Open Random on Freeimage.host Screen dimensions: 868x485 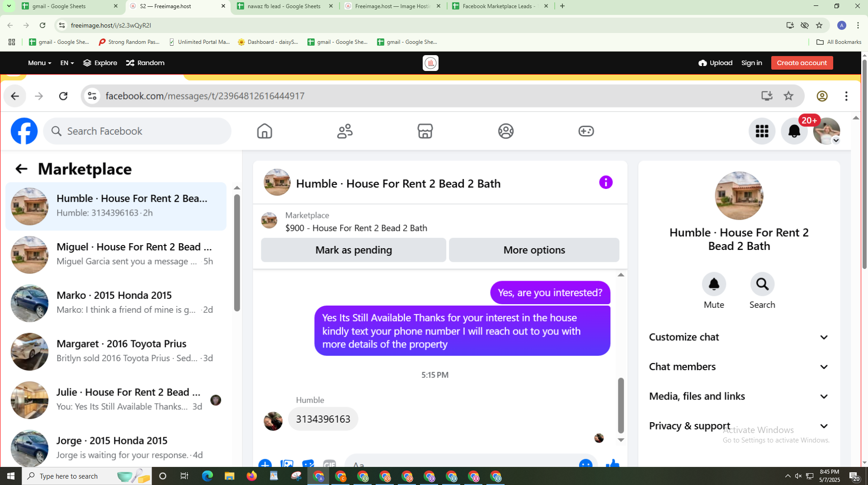[145, 63]
